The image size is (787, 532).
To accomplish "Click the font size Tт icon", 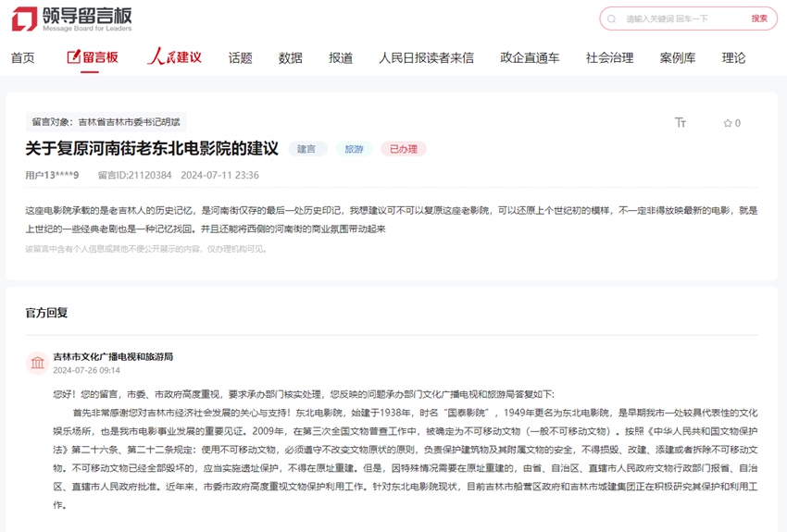I will click(x=681, y=122).
